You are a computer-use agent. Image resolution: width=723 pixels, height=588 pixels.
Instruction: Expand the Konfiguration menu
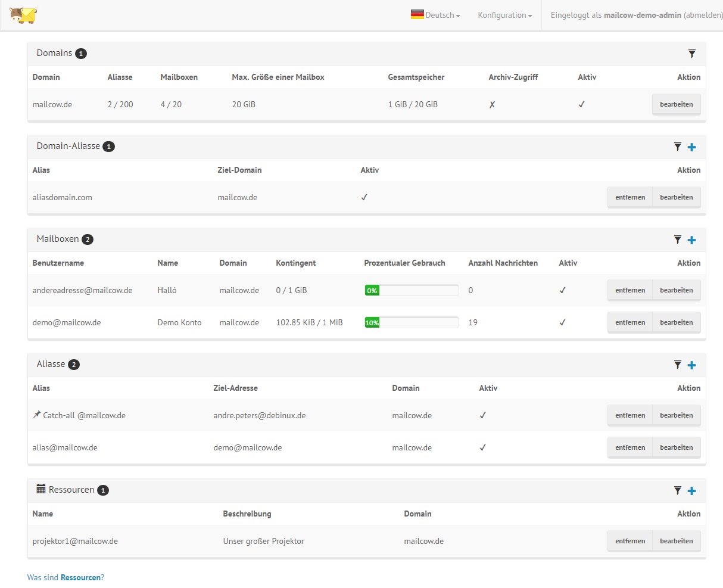click(x=504, y=15)
